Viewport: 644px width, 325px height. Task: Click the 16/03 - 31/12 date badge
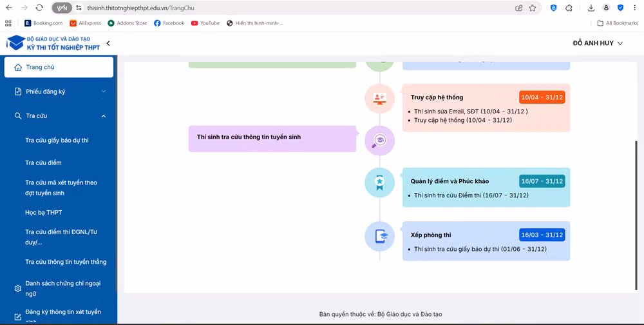[542, 235]
